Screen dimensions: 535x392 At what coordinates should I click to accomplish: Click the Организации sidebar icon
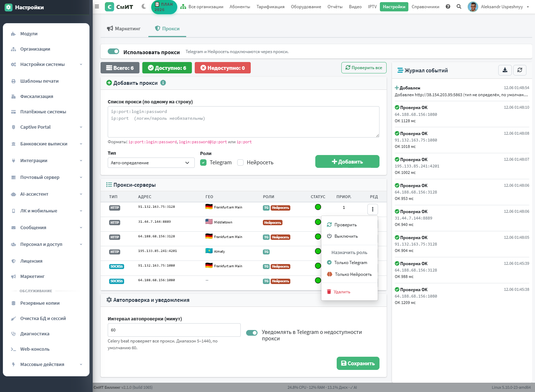(x=14, y=49)
